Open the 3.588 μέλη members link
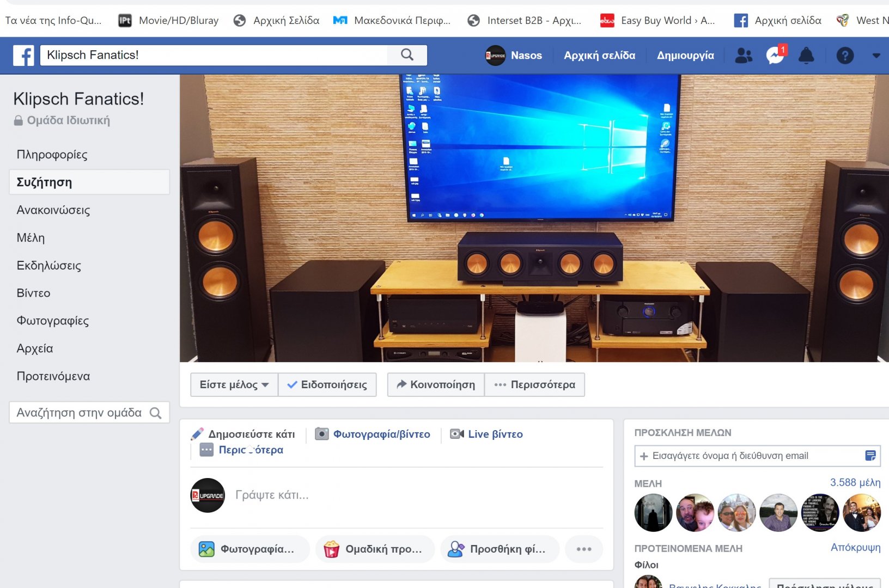The width and height of the screenshot is (889, 588). point(855,482)
